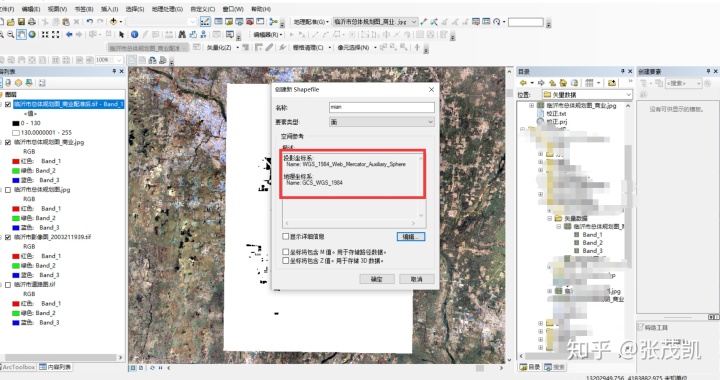Open the 编辑(E) menu
The image size is (720, 380).
point(31,9)
